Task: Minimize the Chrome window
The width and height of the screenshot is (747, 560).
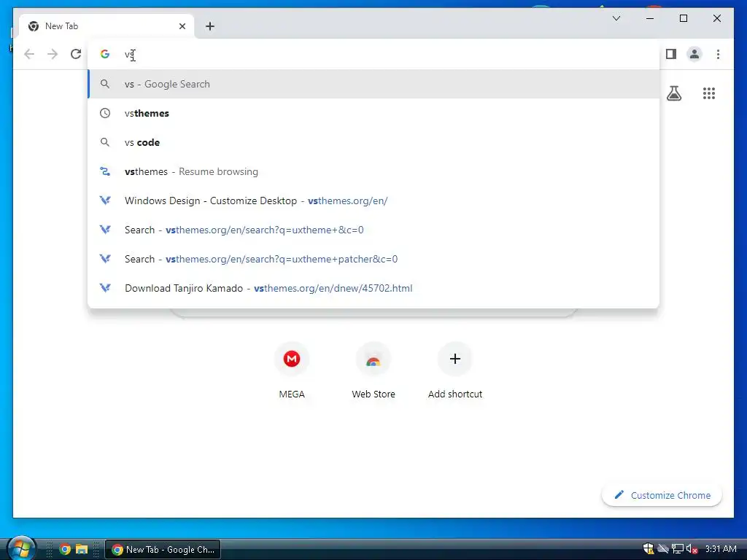Action: 650,18
